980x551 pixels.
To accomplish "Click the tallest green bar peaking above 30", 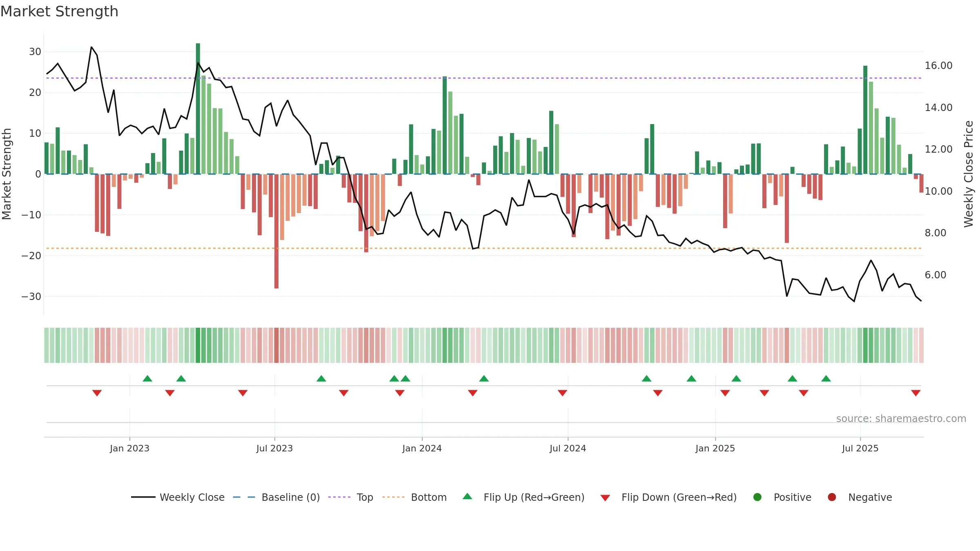I will 198,109.
